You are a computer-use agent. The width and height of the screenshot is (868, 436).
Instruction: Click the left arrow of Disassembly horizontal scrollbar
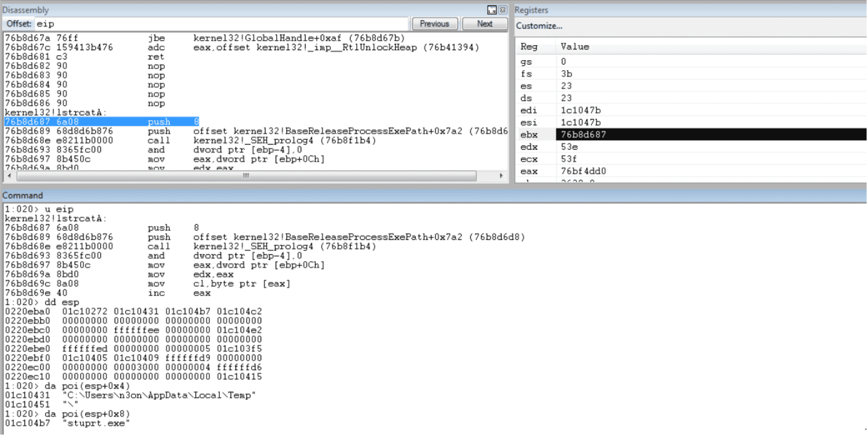(x=10, y=176)
